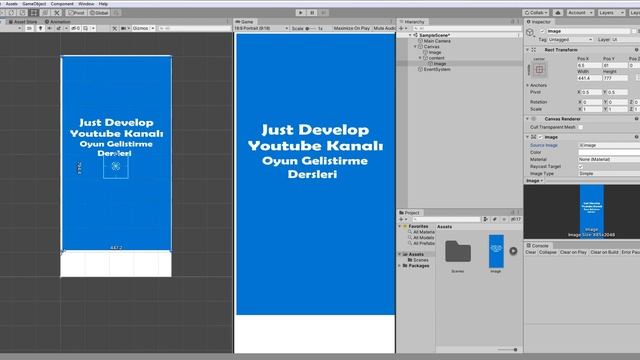Click the Play button
This screenshot has height=360, width=640.
coord(300,13)
